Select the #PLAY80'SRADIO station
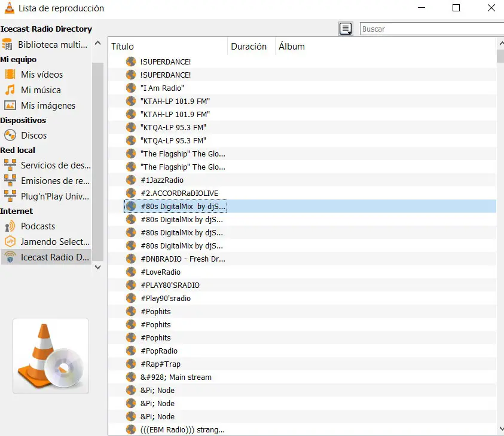Image resolution: width=504 pixels, height=436 pixels. coord(302,285)
